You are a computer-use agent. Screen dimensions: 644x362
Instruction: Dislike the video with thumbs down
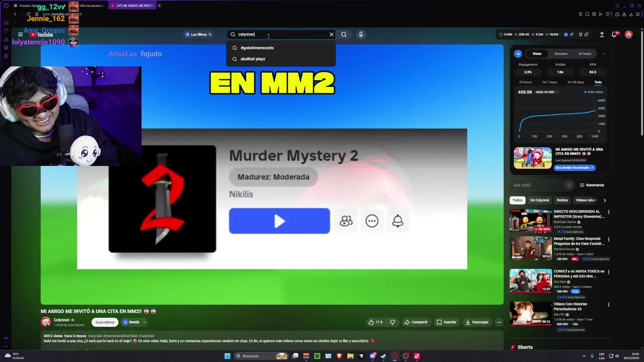(x=392, y=322)
